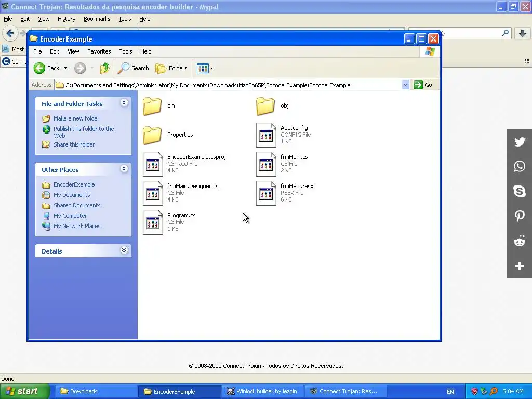Go to Shared Documents
Viewport: 532px width, 399px height.
click(77, 205)
